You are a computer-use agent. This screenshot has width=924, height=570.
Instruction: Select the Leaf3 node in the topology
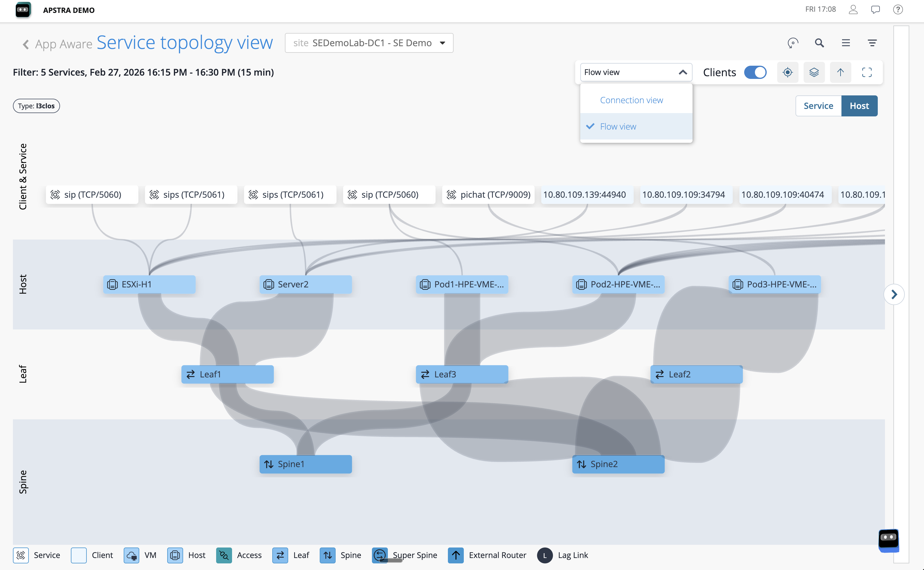462,374
